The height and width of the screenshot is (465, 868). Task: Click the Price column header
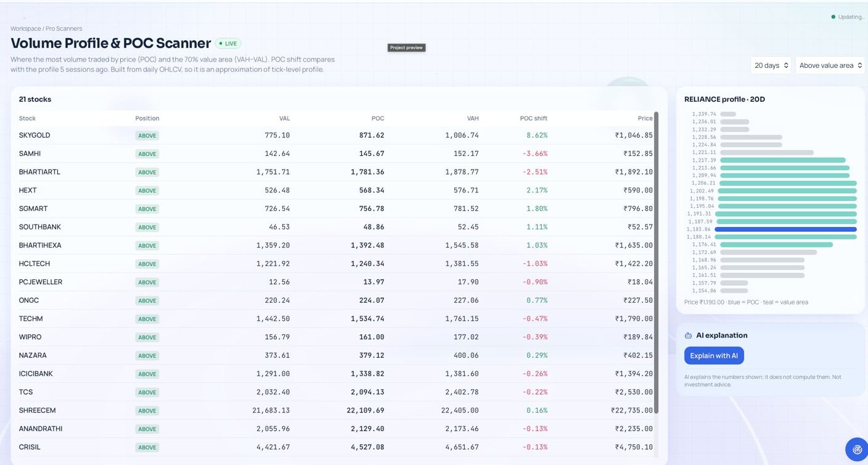(645, 118)
